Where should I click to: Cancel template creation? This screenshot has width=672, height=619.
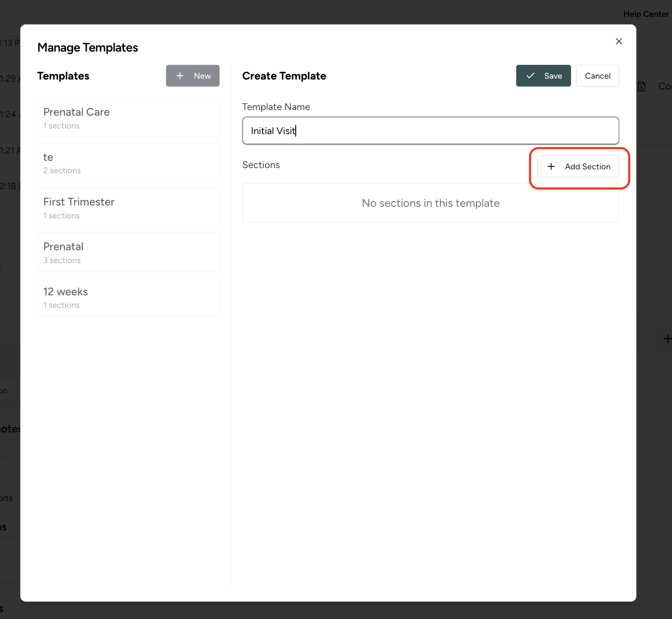coord(598,76)
